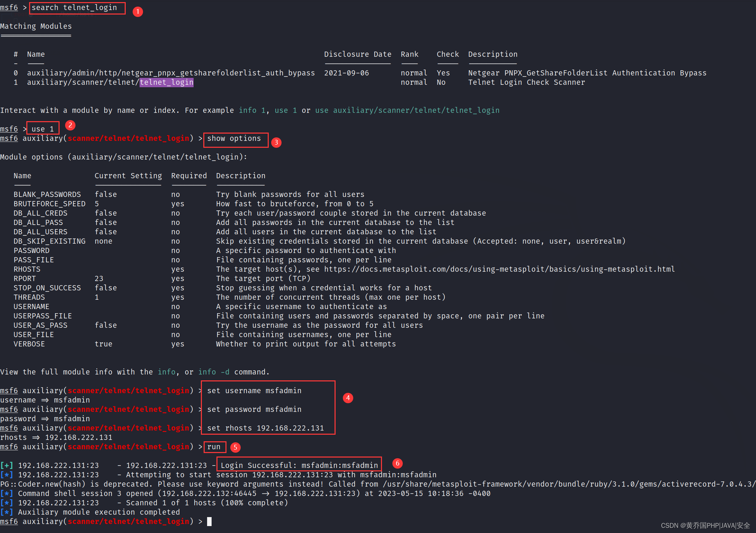Click 'set username msfadmin' command
756x533 pixels.
[x=254, y=391]
